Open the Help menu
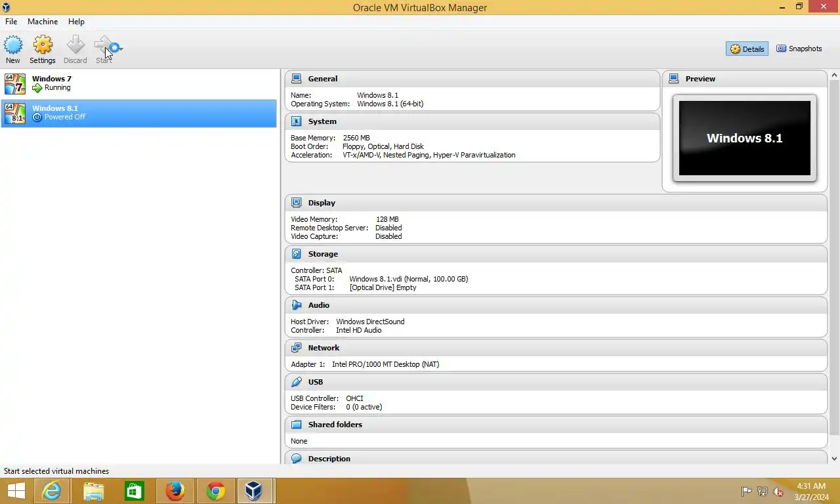The height and width of the screenshot is (504, 840). (76, 22)
